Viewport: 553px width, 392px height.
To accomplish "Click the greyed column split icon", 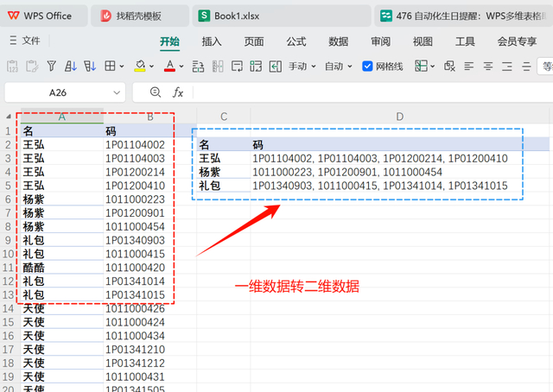I will 218,66.
